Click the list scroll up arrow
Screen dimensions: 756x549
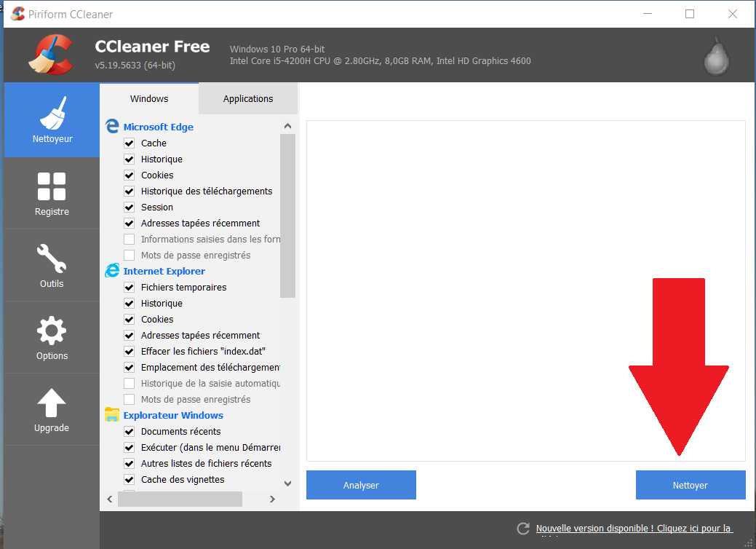[288, 126]
